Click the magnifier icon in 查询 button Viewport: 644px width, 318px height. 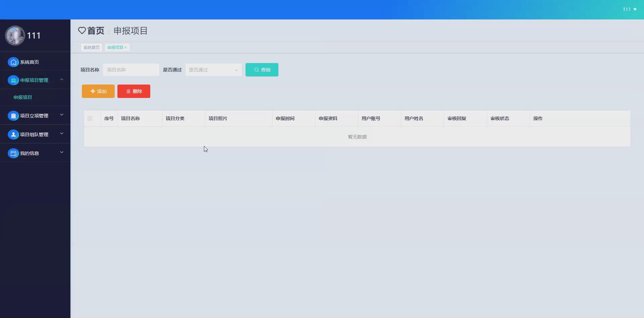[x=256, y=70]
